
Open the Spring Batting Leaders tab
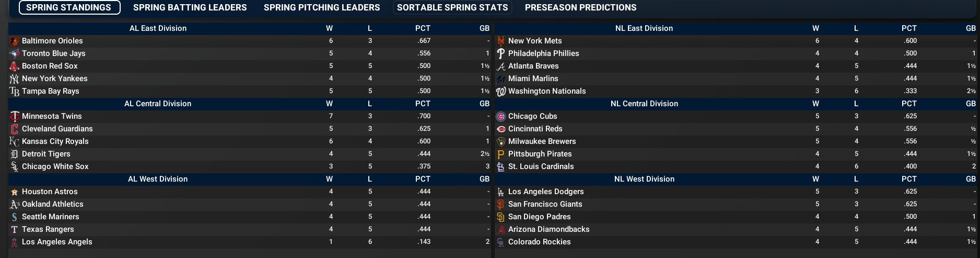tap(190, 7)
